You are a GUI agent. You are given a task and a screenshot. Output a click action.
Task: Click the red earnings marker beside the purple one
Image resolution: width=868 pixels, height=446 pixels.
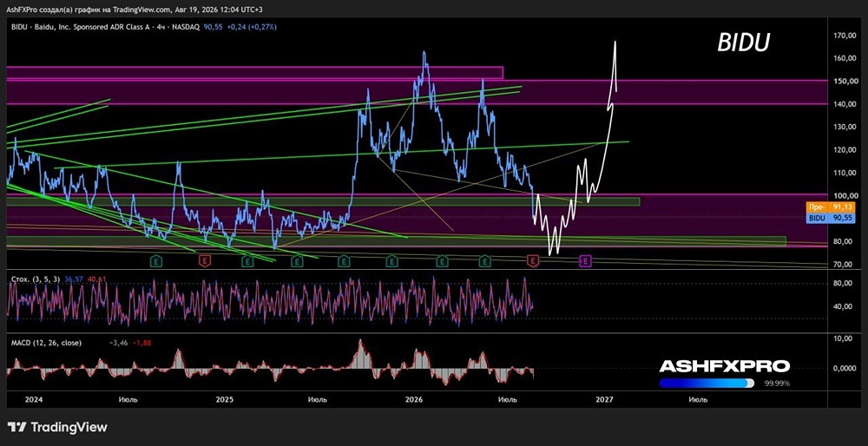point(533,260)
